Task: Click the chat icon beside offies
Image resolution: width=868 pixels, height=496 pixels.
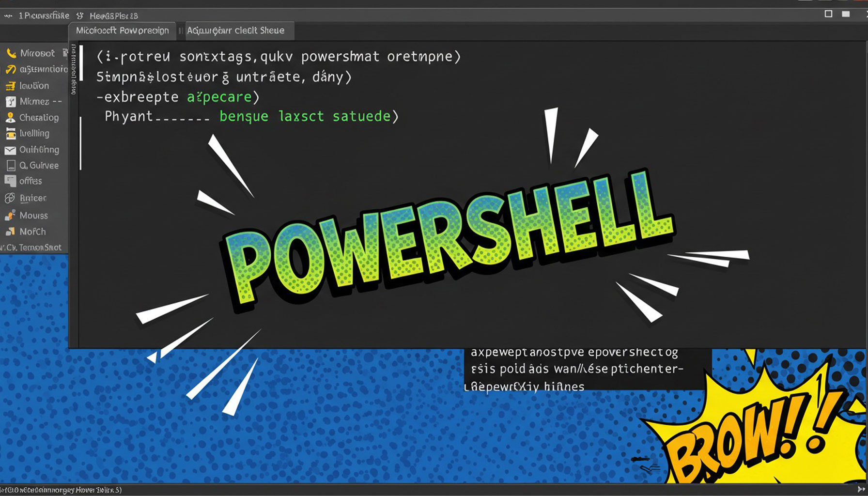Action: click(10, 181)
